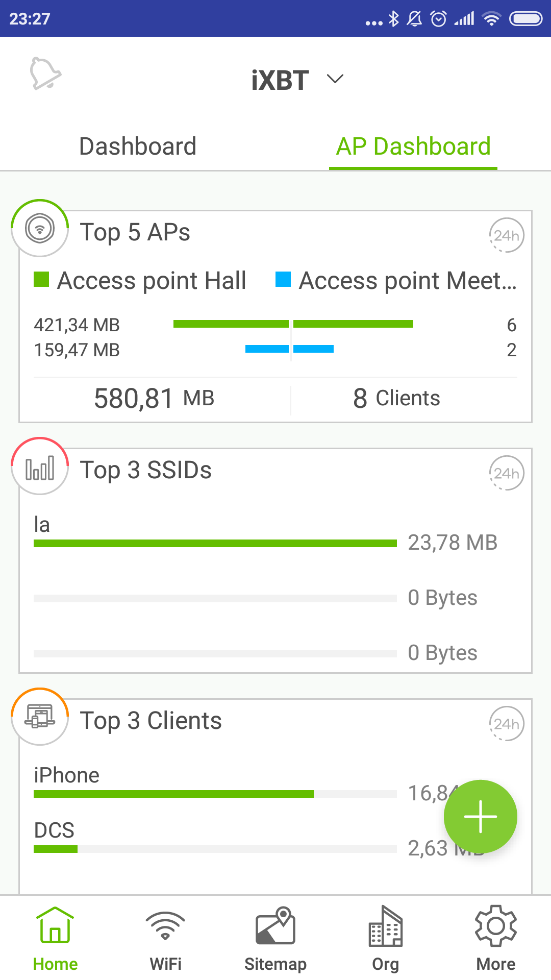Tap the iPhone client usage bar
Image resolution: width=551 pixels, height=980 pixels.
coord(173,794)
